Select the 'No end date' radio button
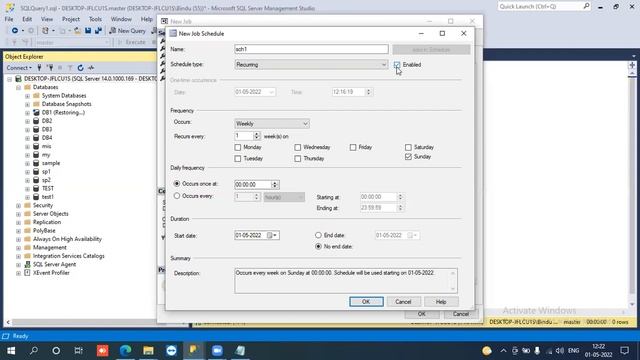The width and height of the screenshot is (640, 360). point(318,247)
